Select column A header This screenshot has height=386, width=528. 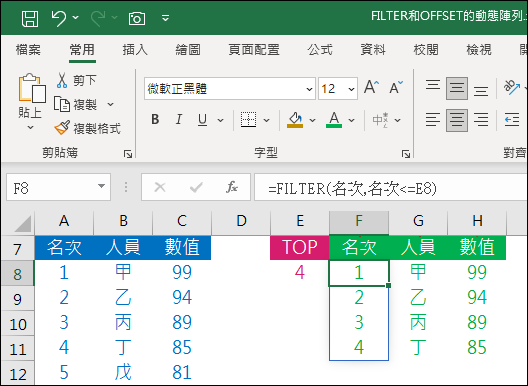[64, 222]
